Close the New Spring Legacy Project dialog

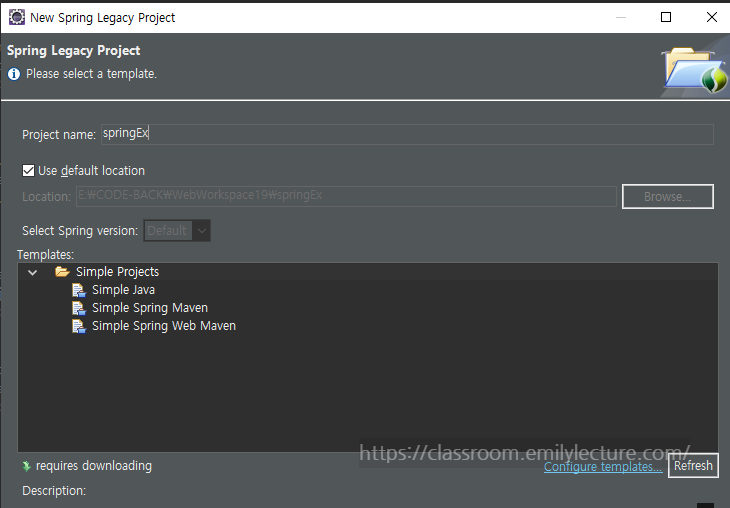coord(711,17)
